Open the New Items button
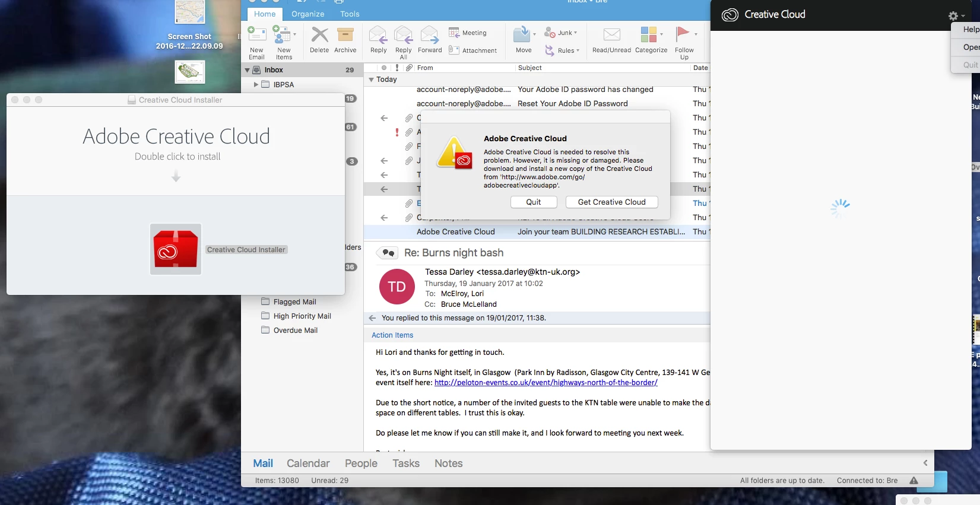The width and height of the screenshot is (980, 505). [284, 42]
